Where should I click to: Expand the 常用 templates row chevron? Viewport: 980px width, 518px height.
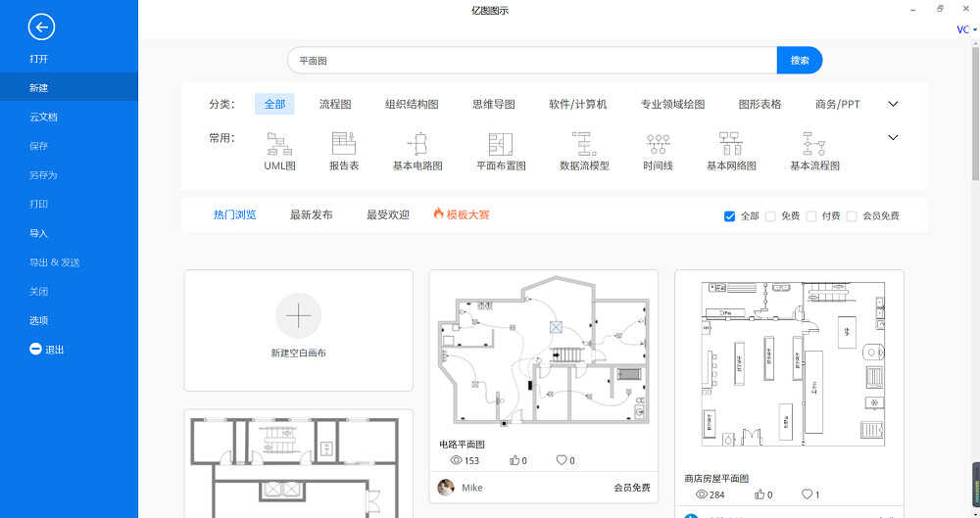[x=893, y=137]
